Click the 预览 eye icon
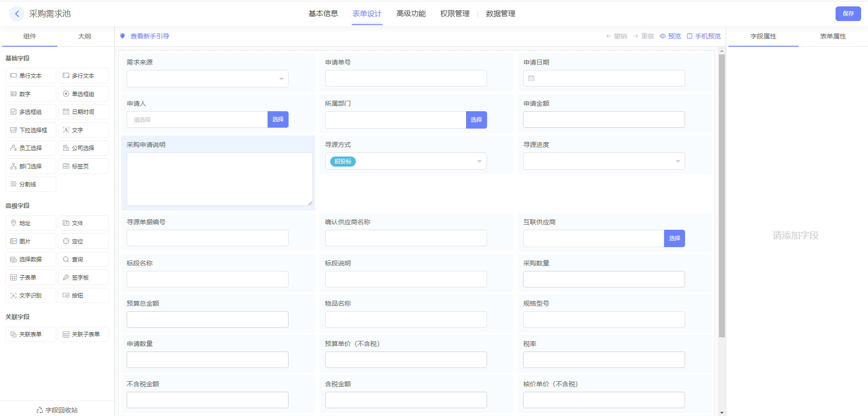The height and width of the screenshot is (416, 868). [663, 36]
